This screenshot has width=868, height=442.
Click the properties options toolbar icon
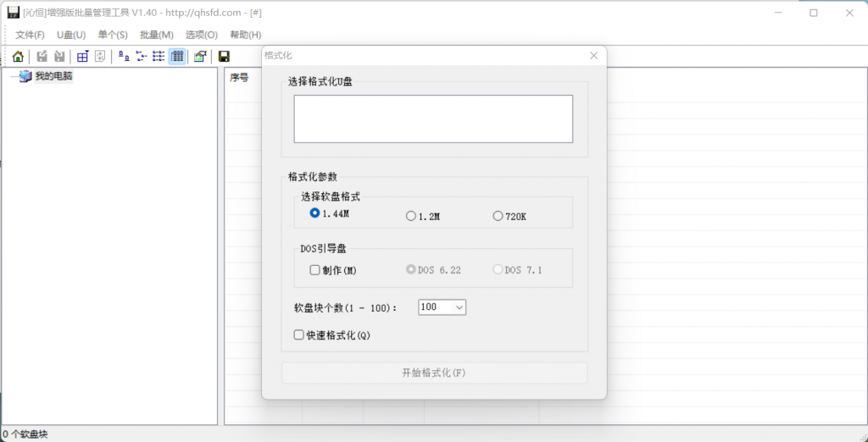pos(200,57)
